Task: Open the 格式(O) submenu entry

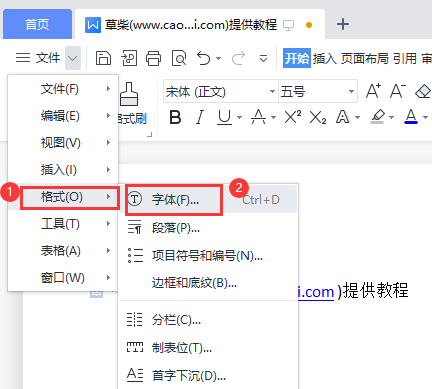Action: 63,197
